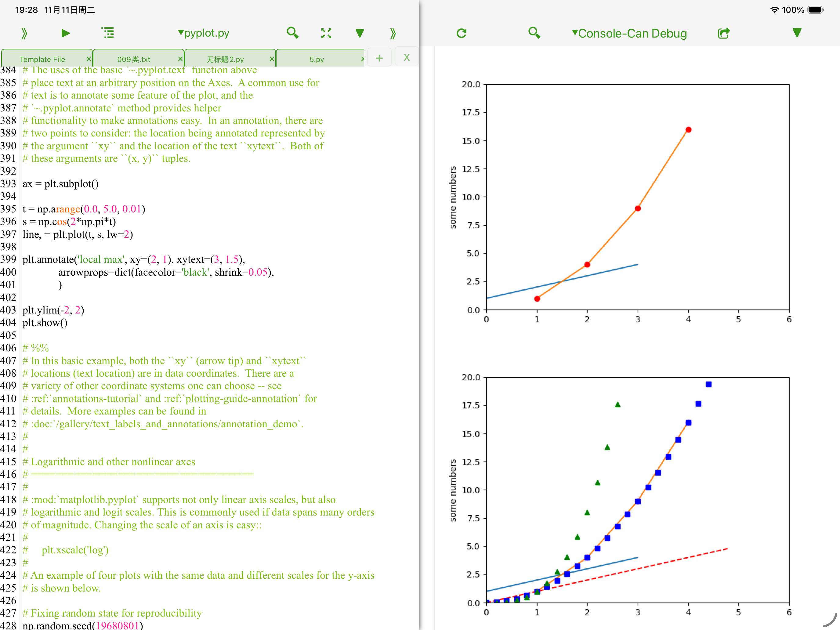Switch to the 009类.txt tab

click(134, 59)
